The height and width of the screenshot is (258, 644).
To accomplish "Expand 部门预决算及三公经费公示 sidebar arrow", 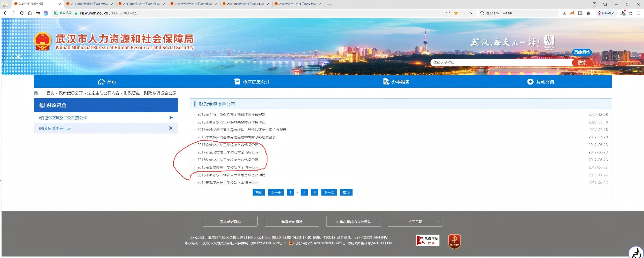I will point(171,117).
